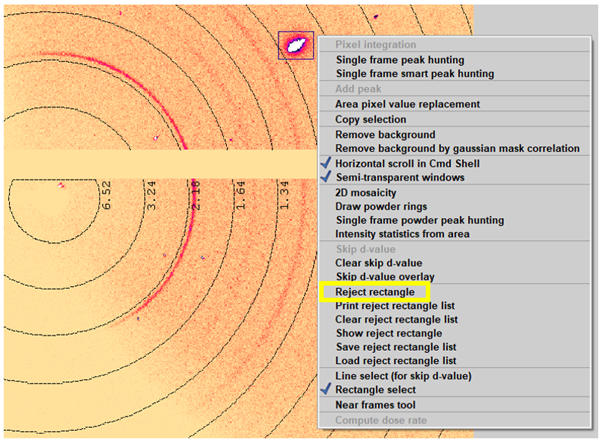Click the 2.18 resolution ring label

(196, 195)
